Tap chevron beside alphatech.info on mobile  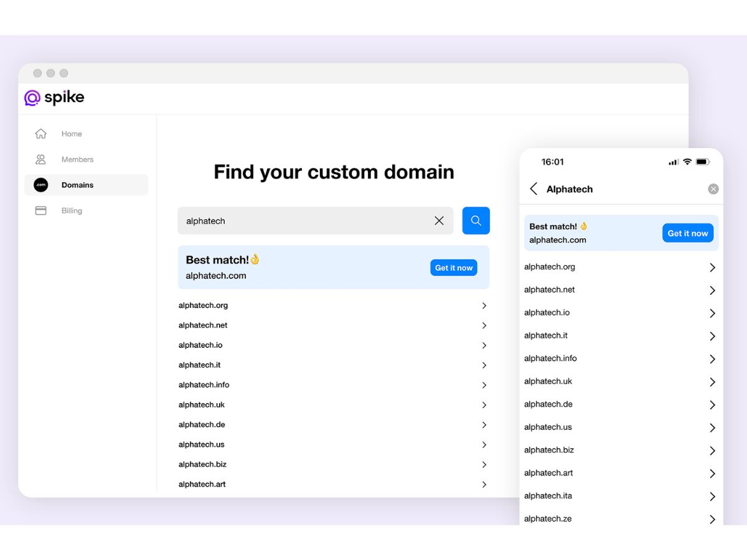(x=713, y=359)
